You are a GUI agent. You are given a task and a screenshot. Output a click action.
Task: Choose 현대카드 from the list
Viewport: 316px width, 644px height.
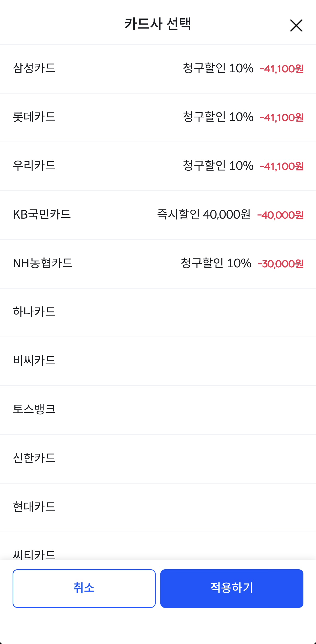point(34,507)
